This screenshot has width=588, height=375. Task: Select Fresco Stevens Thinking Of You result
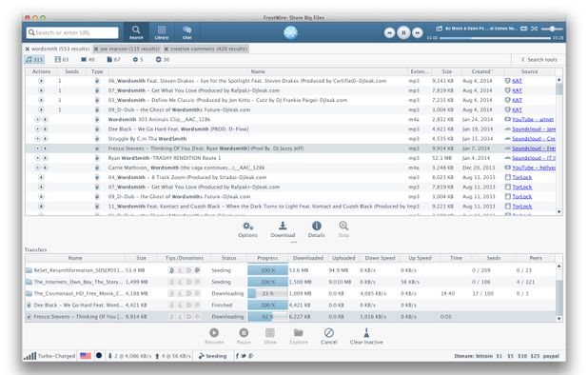click(x=290, y=148)
